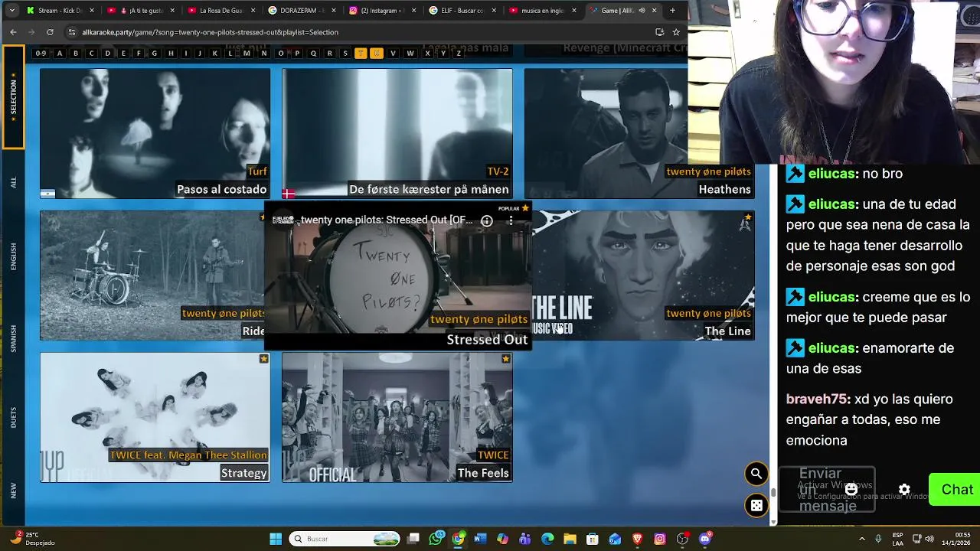Select the Strategy song by TWICE
The image size is (980, 551).
pyautogui.click(x=155, y=417)
